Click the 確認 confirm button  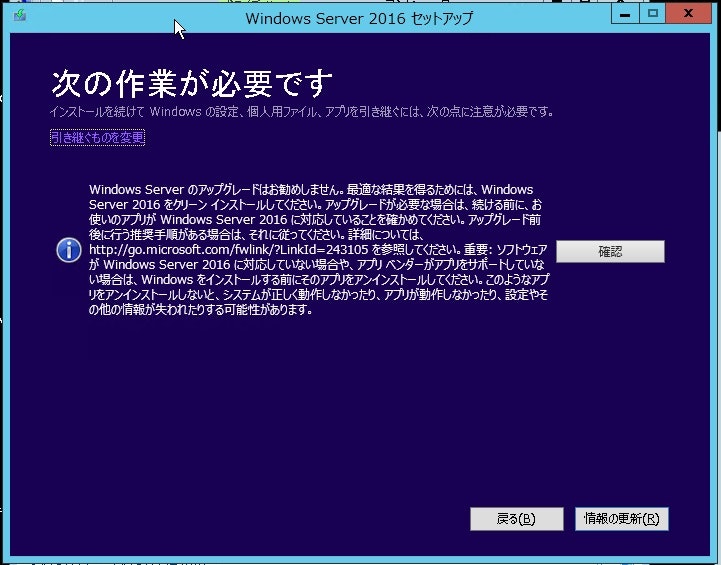click(x=610, y=251)
